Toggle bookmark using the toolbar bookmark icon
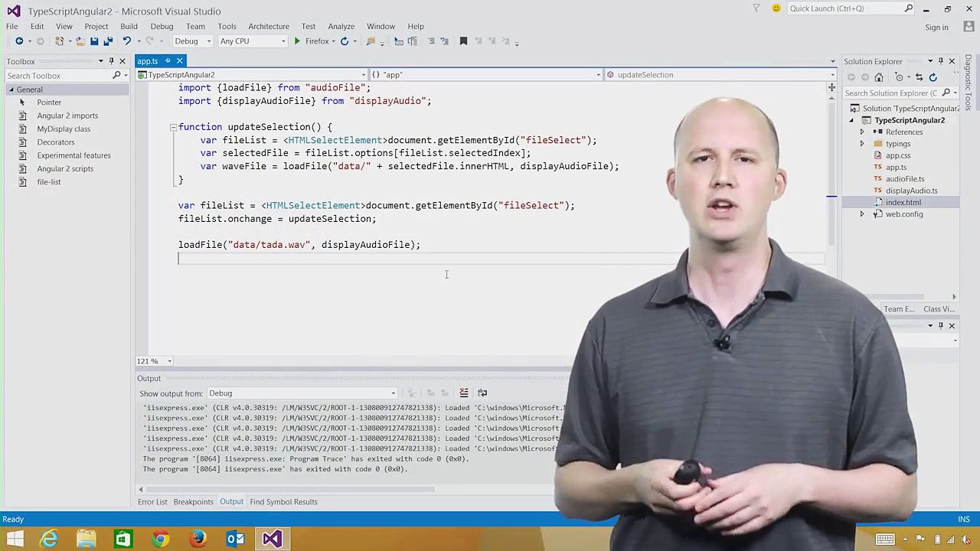 [463, 41]
